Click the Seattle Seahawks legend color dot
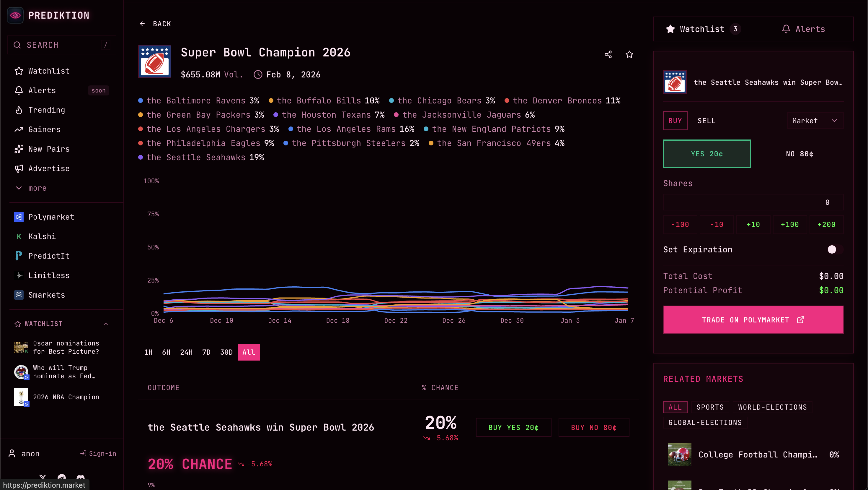Screen dimensions: 868x490 click(x=141, y=158)
